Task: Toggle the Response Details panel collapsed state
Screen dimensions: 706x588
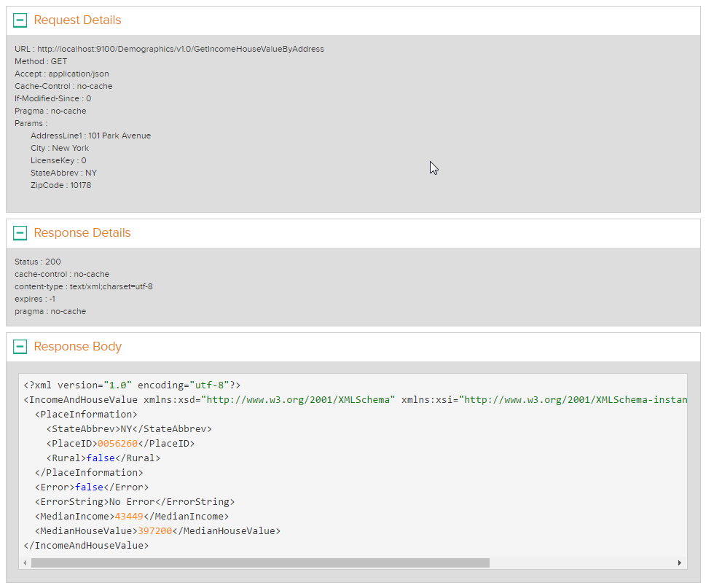Action: tap(20, 232)
